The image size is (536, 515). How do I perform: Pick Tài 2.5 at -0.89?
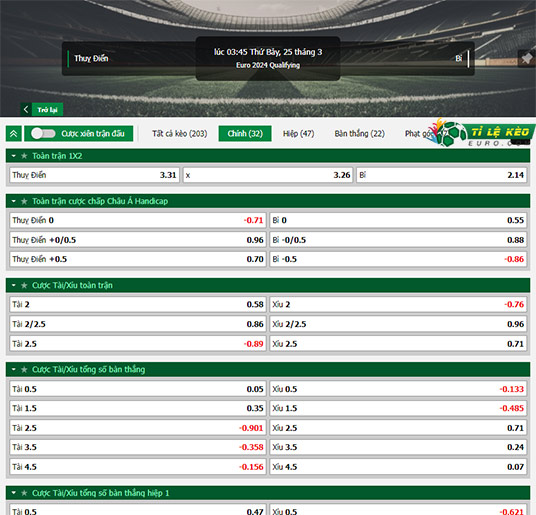click(138, 344)
